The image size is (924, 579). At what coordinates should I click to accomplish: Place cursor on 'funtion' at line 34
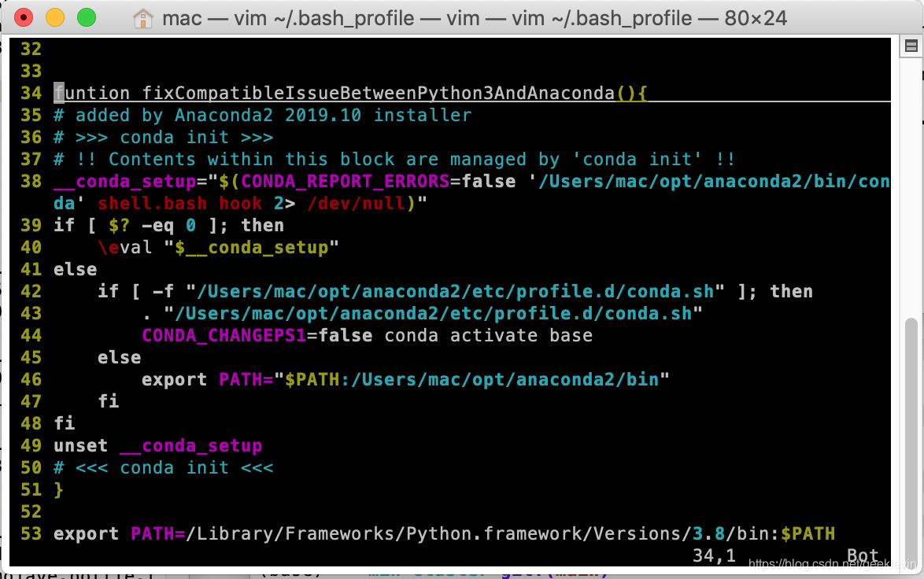point(92,93)
